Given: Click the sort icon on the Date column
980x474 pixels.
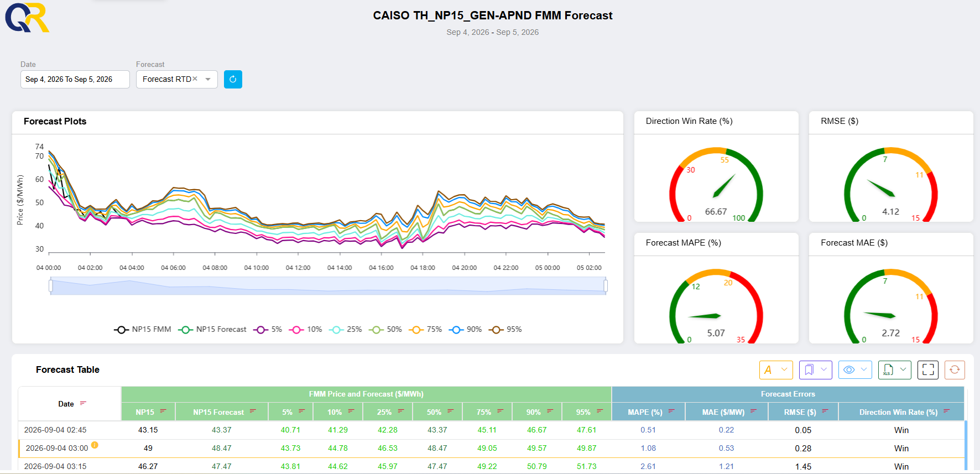Looking at the screenshot, I should coord(83,404).
